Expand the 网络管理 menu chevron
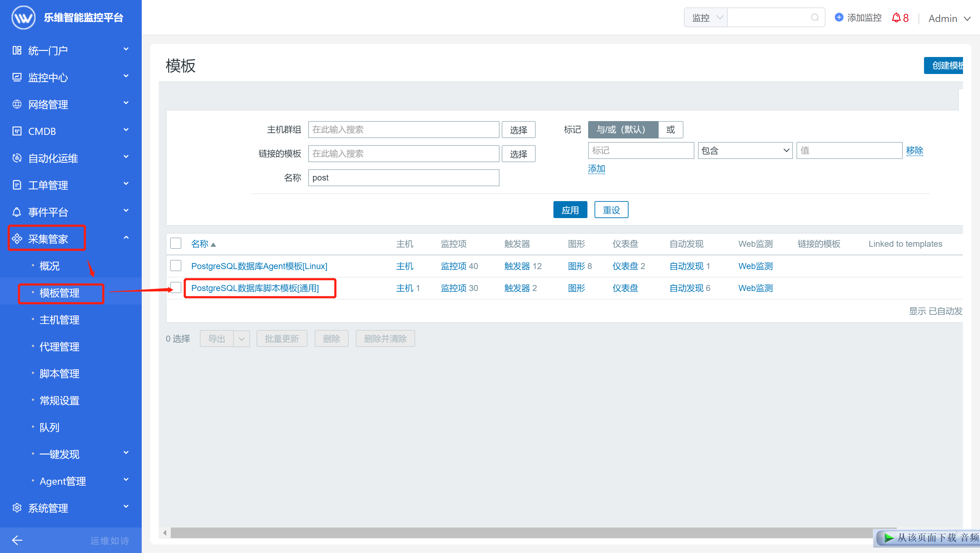This screenshot has height=553, width=980. pyautogui.click(x=126, y=103)
